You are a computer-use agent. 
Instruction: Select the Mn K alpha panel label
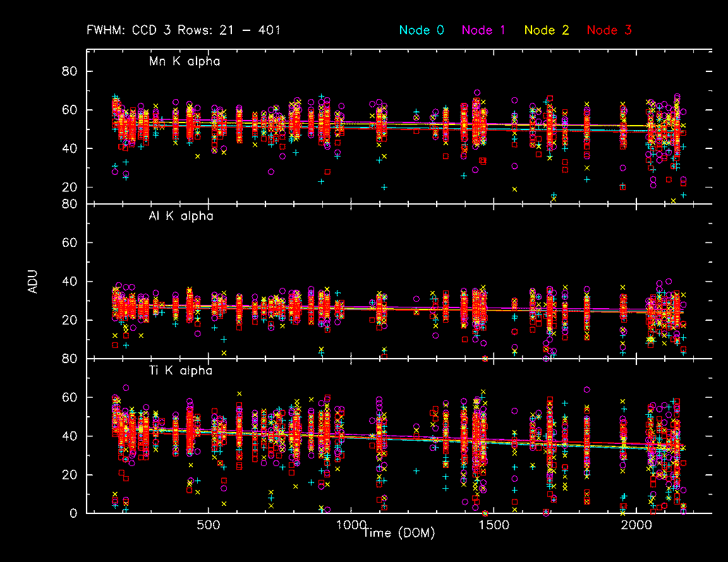[x=185, y=62]
